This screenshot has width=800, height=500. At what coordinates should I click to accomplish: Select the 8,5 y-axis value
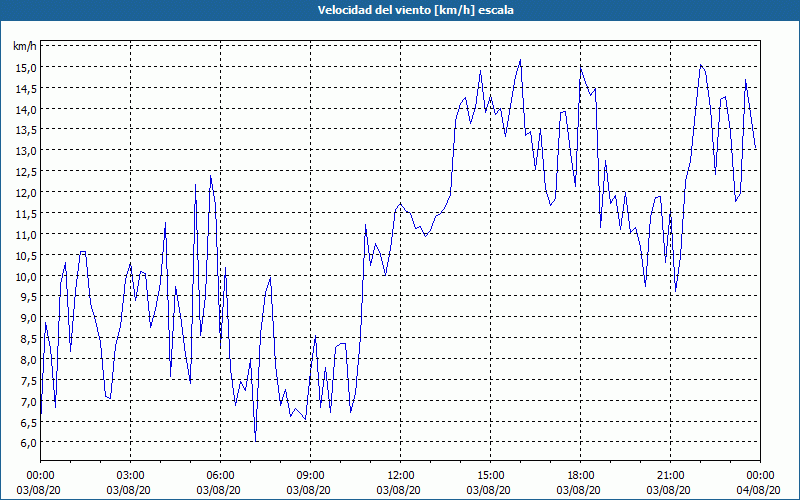point(27,339)
